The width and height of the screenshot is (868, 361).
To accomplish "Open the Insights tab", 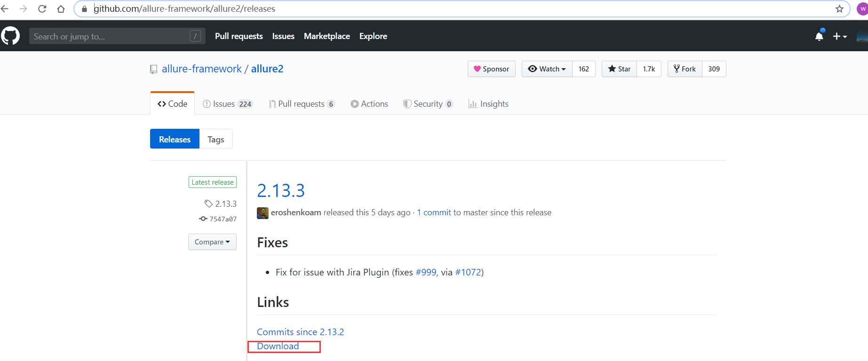I will point(488,104).
